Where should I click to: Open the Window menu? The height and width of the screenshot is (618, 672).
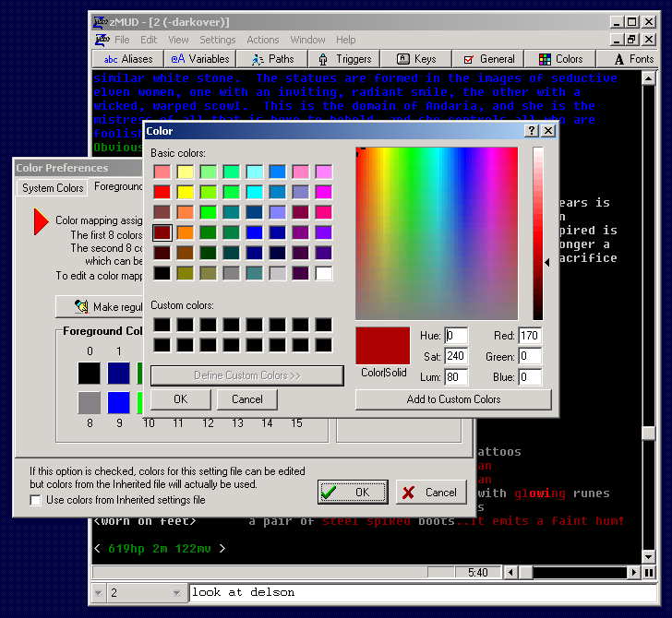coord(307,40)
